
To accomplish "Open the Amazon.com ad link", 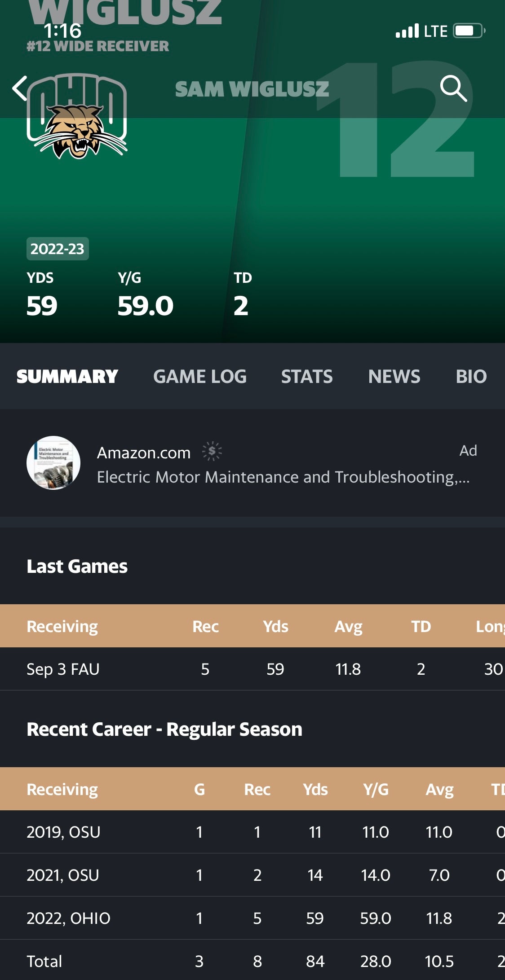I will [144, 453].
